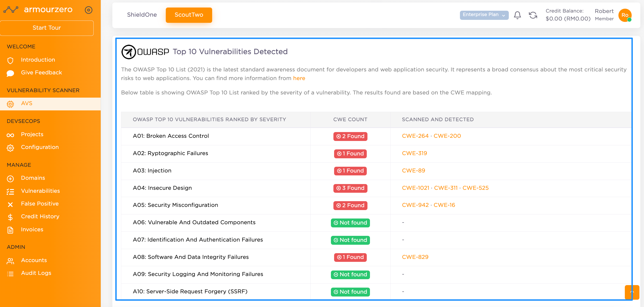Click the Accounts users icon
Image resolution: width=644 pixels, height=307 pixels.
pyautogui.click(x=10, y=261)
